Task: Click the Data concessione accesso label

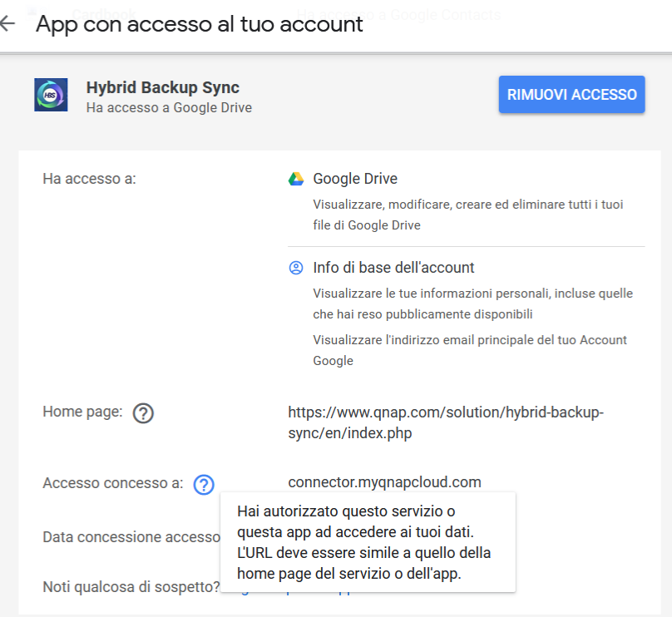Action: (131, 537)
